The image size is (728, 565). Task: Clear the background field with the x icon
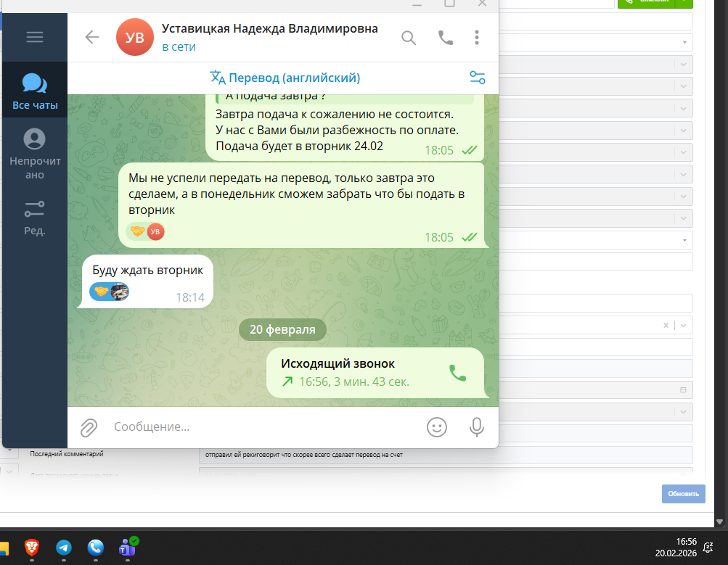pyautogui.click(x=666, y=325)
